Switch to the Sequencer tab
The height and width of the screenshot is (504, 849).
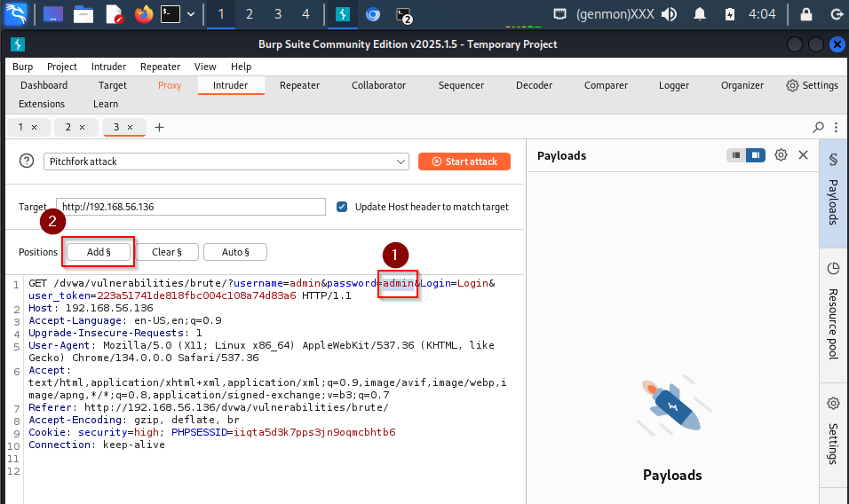[461, 85]
